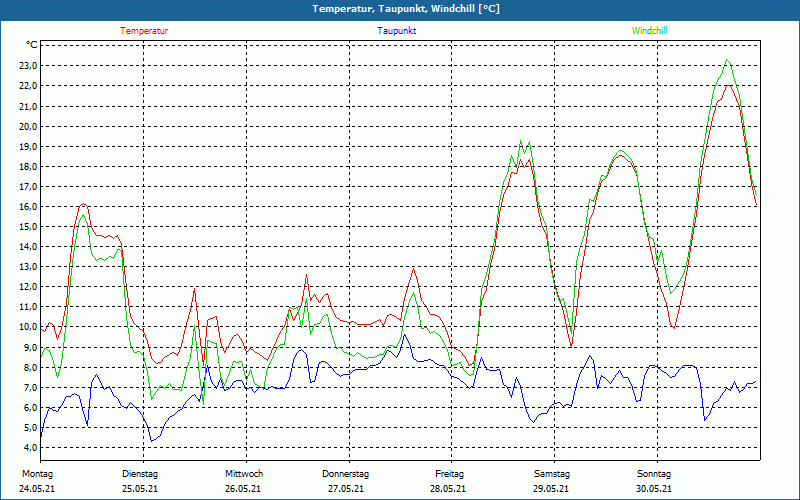Click the '22,0' y-axis value
The width and height of the screenshot is (800, 500).
[x=28, y=86]
